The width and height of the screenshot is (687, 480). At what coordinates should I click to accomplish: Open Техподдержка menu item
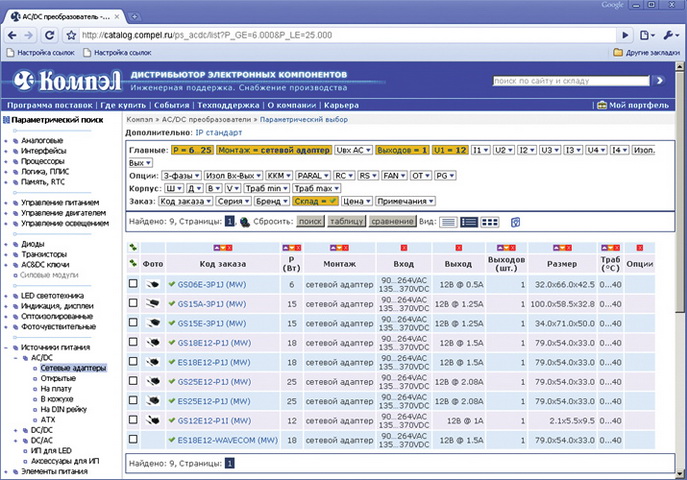coord(228,105)
